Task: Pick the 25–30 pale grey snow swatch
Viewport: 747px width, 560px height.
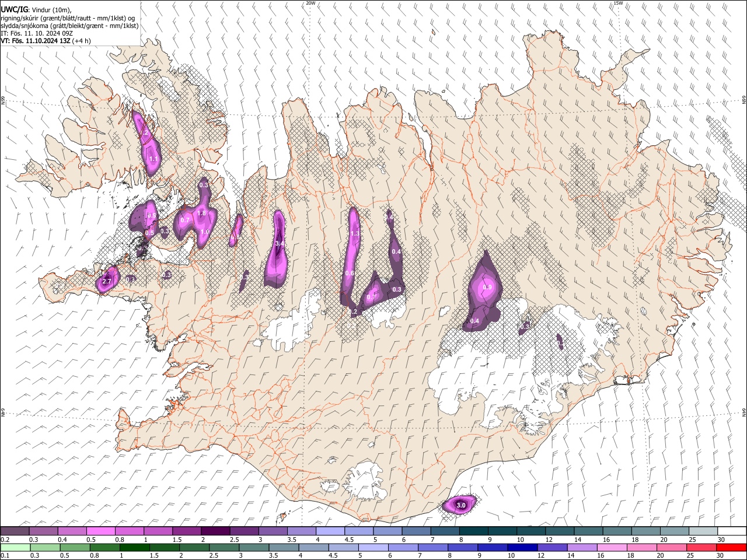Action: click(x=703, y=531)
